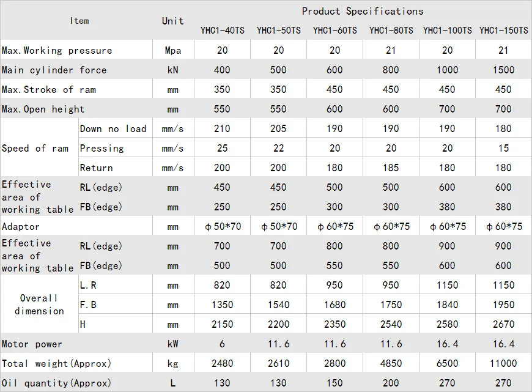
Task: Select the Overall dimension label
Action: pyautogui.click(x=39, y=305)
